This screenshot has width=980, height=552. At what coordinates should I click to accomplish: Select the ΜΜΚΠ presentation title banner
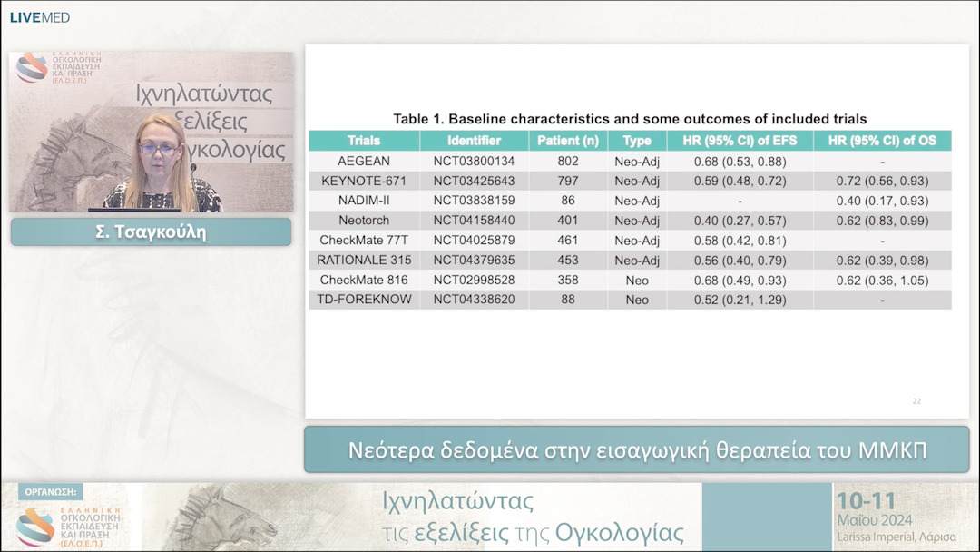tap(638, 446)
